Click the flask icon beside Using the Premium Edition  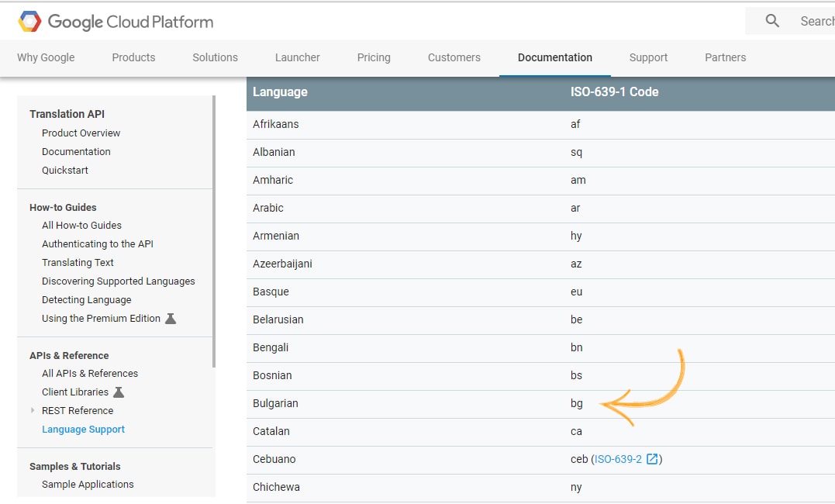tap(171, 319)
